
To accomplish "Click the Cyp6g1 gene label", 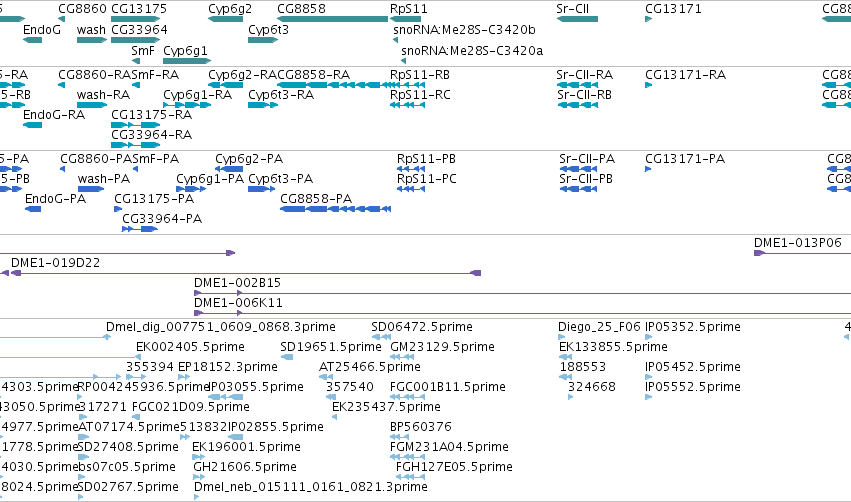I will click(x=185, y=52).
